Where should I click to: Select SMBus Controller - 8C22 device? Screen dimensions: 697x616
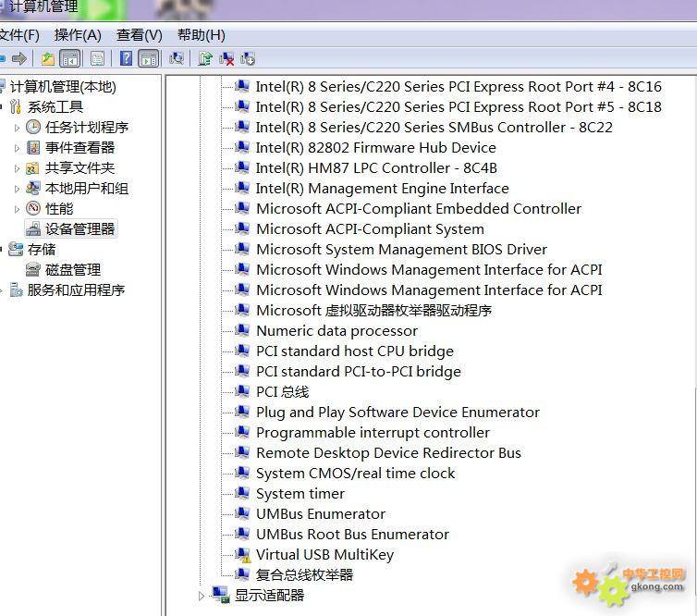pyautogui.click(x=434, y=128)
